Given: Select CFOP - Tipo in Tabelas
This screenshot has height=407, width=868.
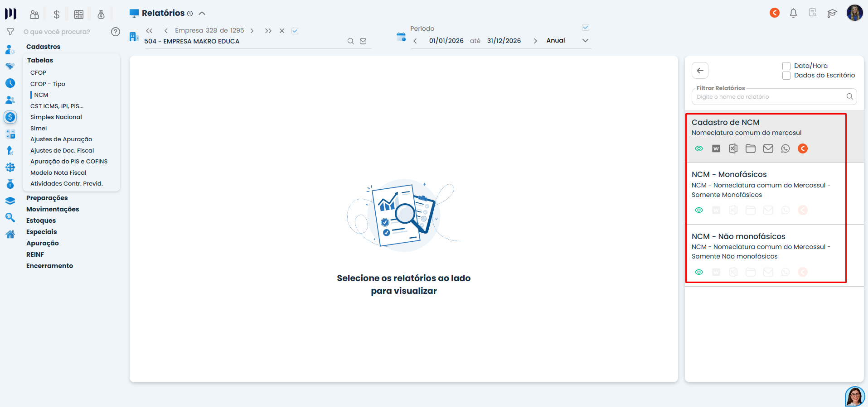Looking at the screenshot, I should coord(48,84).
